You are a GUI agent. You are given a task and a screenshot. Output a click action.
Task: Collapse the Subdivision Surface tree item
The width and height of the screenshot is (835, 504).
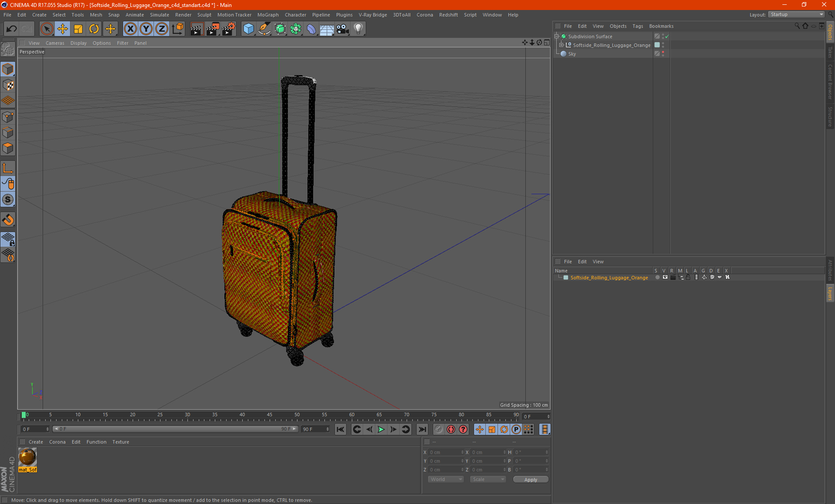(x=557, y=36)
